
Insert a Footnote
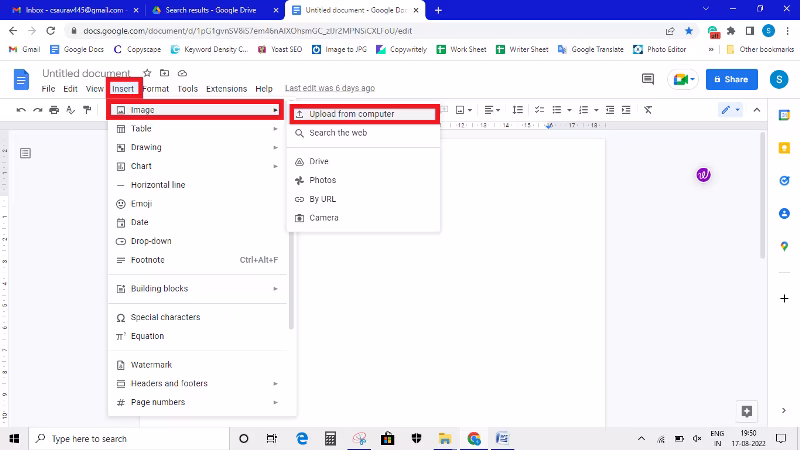(x=197, y=260)
